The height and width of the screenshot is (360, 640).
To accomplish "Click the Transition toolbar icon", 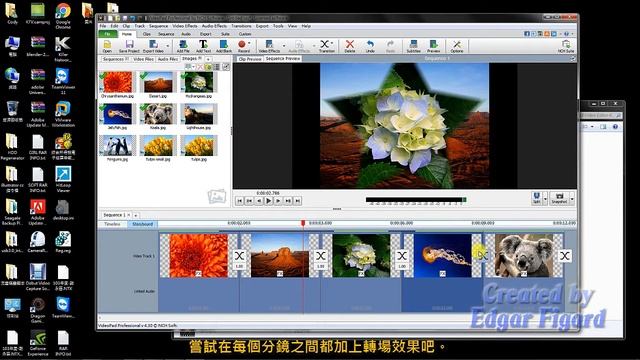I will coord(325,46).
